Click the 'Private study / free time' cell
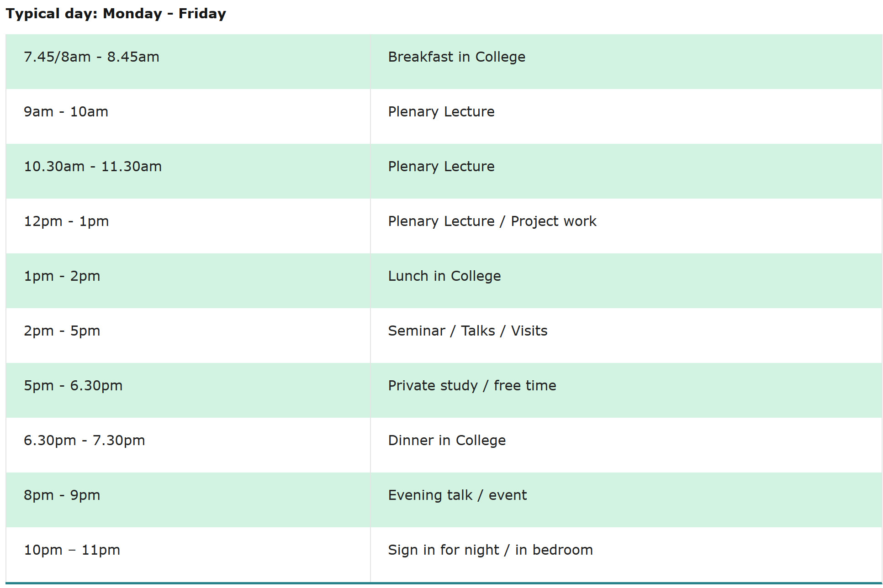The width and height of the screenshot is (883, 588). tap(626, 390)
